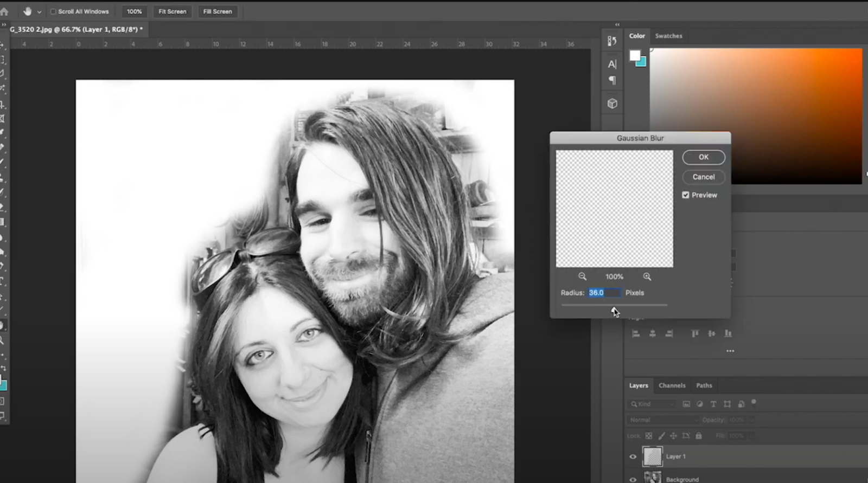Image resolution: width=868 pixels, height=483 pixels.
Task: Click the Align left edges icon
Action: pyautogui.click(x=636, y=333)
